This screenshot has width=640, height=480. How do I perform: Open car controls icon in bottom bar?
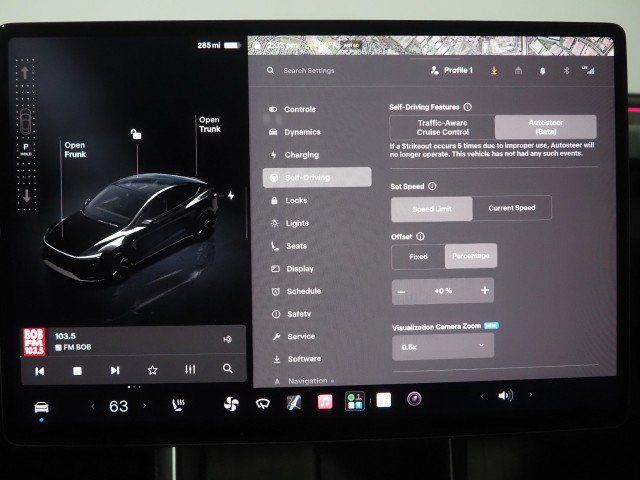tap(41, 407)
